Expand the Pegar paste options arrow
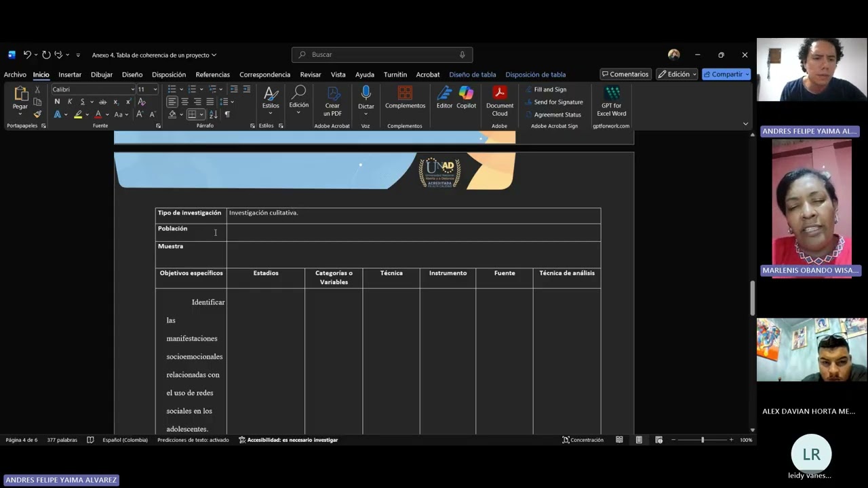868x488 pixels. click(x=20, y=114)
